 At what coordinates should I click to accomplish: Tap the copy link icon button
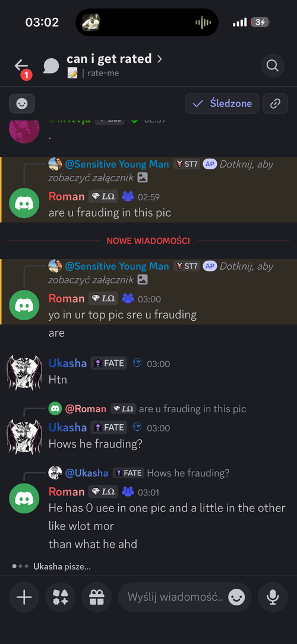click(x=275, y=103)
